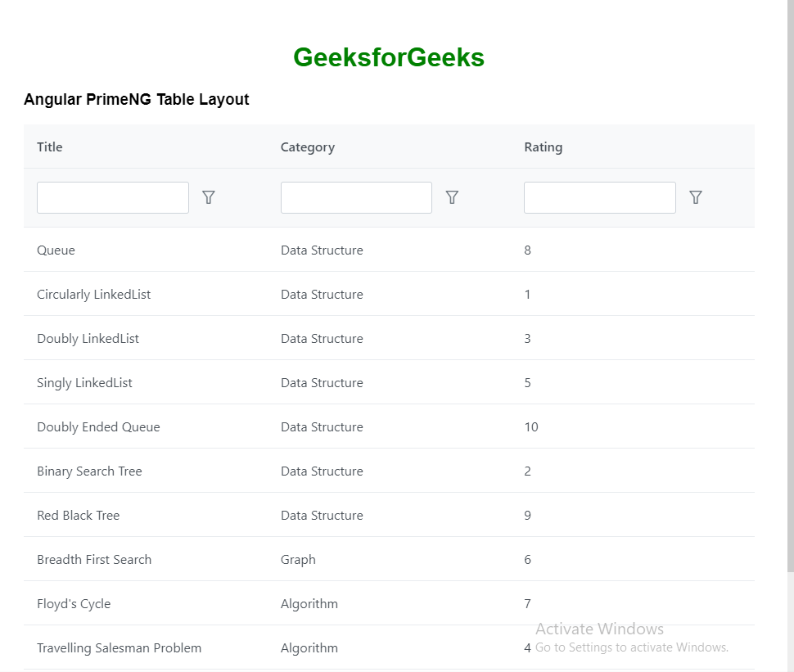This screenshot has width=794, height=672.
Task: Click the Binary Search Tree entry
Action: click(90, 471)
